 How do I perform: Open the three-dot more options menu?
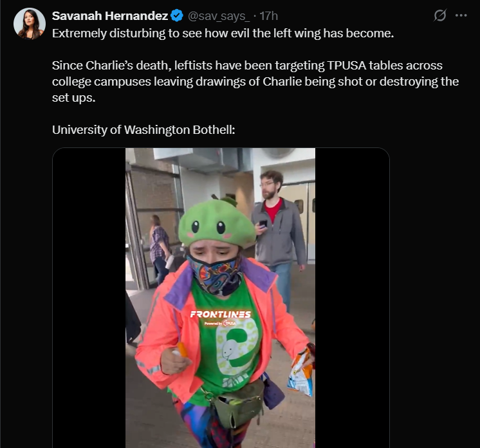pos(460,15)
